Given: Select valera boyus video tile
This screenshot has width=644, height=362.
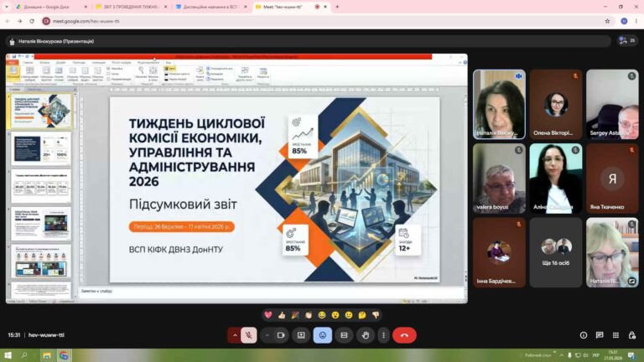Looking at the screenshot, I should coord(499,178).
